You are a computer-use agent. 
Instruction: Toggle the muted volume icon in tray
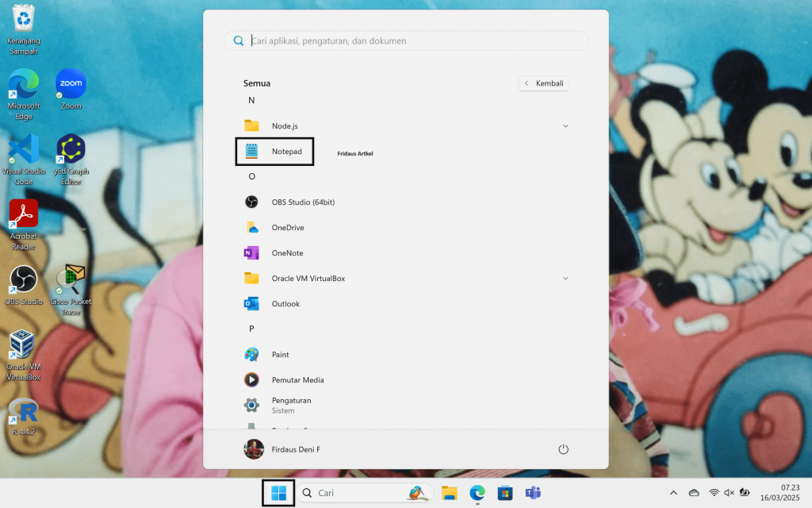tap(730, 493)
